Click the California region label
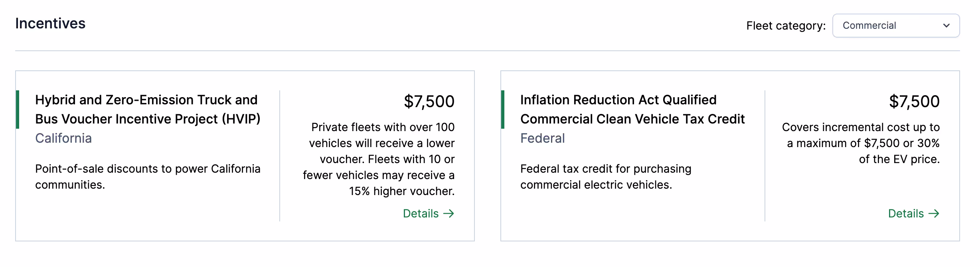This screenshot has width=980, height=267. tap(63, 138)
